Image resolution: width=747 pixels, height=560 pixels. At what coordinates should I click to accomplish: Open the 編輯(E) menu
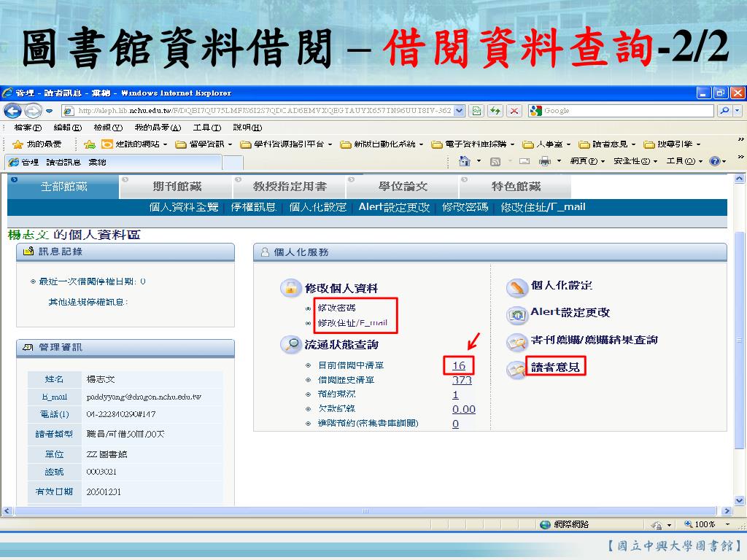tap(68, 128)
